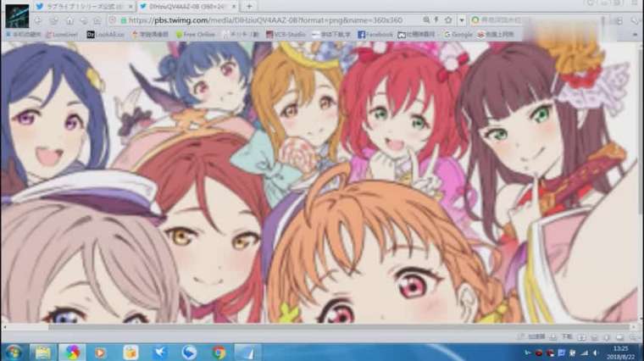
Task: Open the media player taskbar icon
Action: pyautogui.click(x=100, y=353)
